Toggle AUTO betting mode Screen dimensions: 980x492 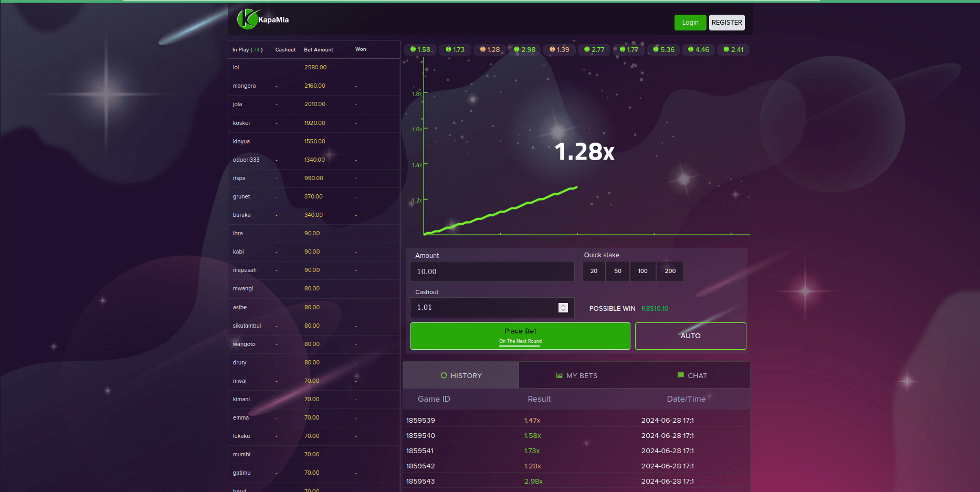pos(690,336)
